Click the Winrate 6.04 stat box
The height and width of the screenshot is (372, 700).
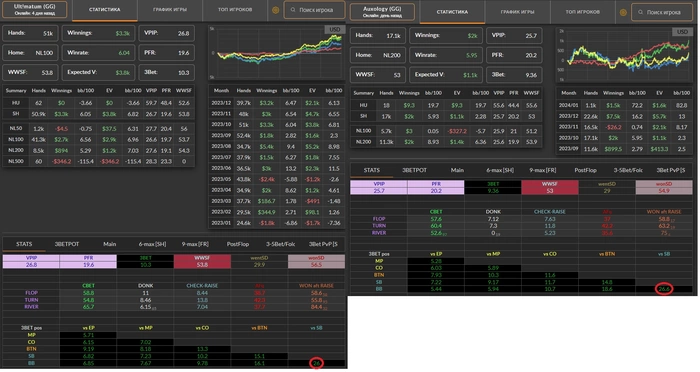point(98,53)
